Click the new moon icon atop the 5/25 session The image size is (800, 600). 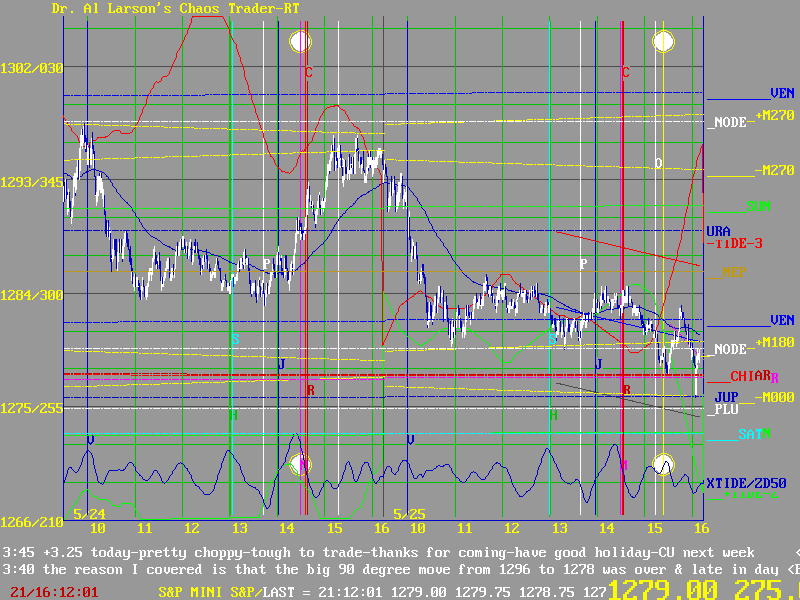pyautogui.click(x=663, y=41)
